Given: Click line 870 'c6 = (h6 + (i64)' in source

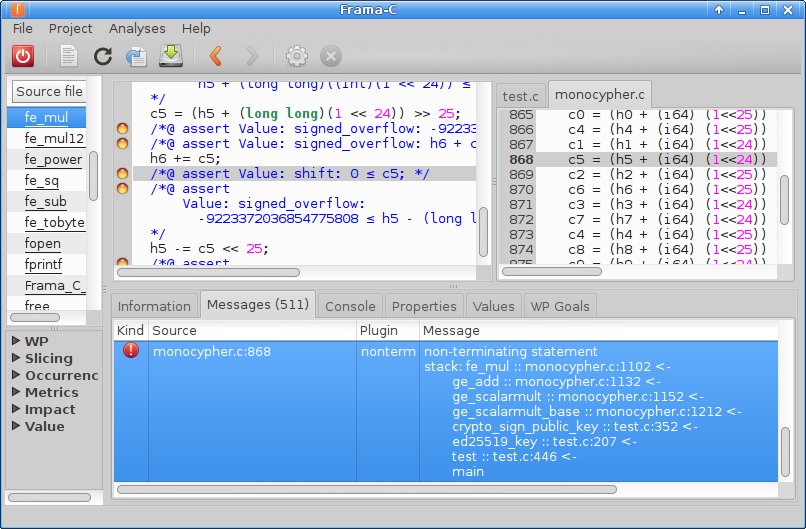Looking at the screenshot, I should click(637, 189).
